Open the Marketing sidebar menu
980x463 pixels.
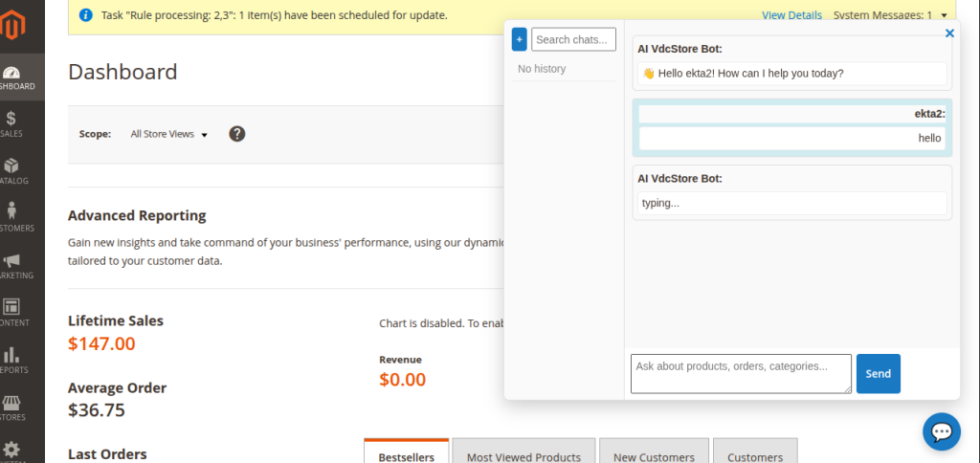[11, 265]
